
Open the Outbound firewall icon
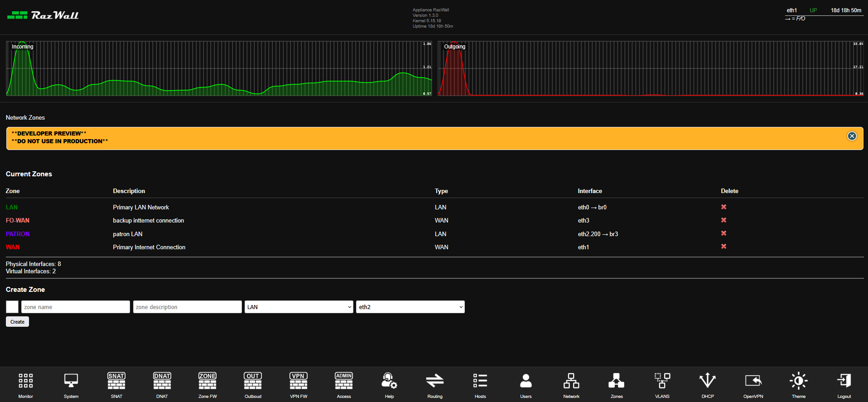point(253,381)
